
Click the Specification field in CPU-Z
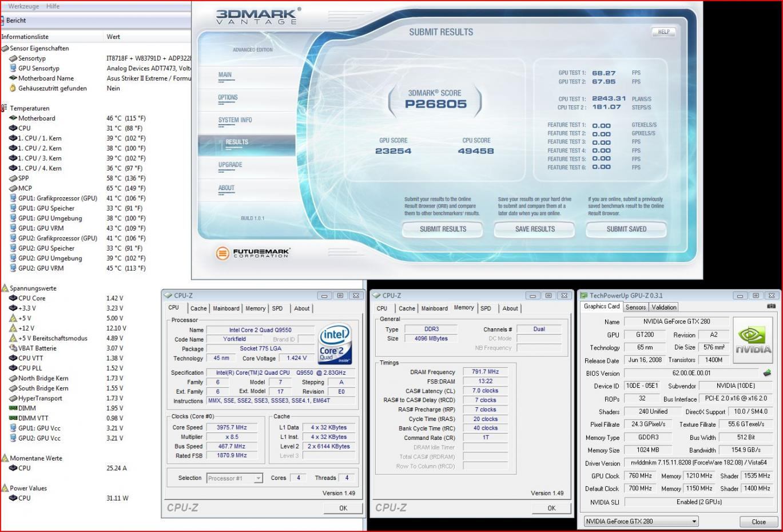[x=280, y=372]
